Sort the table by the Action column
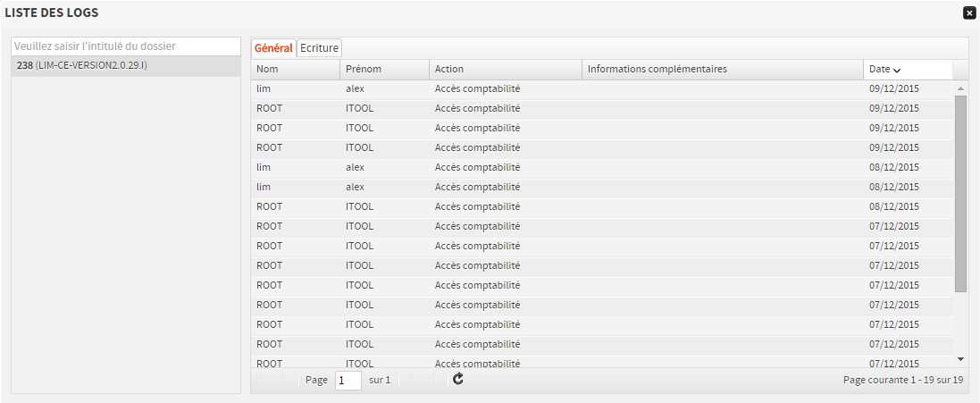Image resolution: width=980 pixels, height=403 pixels. point(505,70)
